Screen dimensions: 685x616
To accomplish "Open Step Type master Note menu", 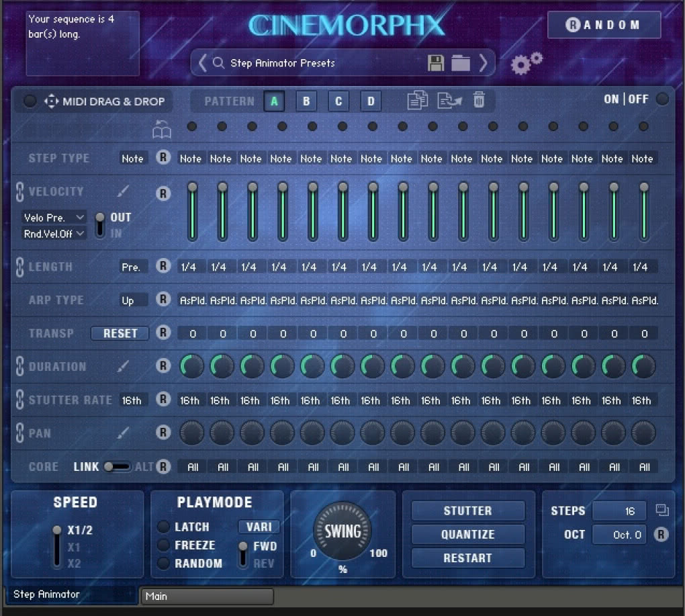I will (x=133, y=158).
